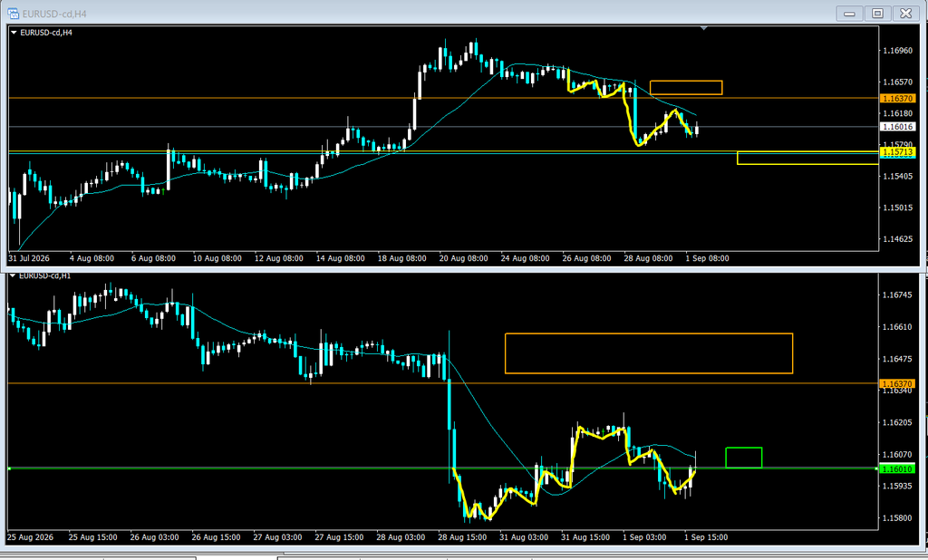928x560 pixels.
Task: Minimize the EURUSD-cd,H4 chart window
Action: click(x=850, y=13)
